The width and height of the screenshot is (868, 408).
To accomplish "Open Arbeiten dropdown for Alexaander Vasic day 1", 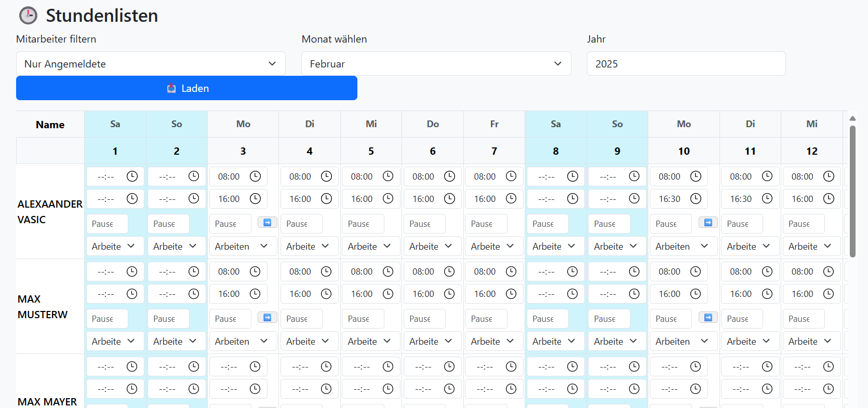I will click(114, 247).
